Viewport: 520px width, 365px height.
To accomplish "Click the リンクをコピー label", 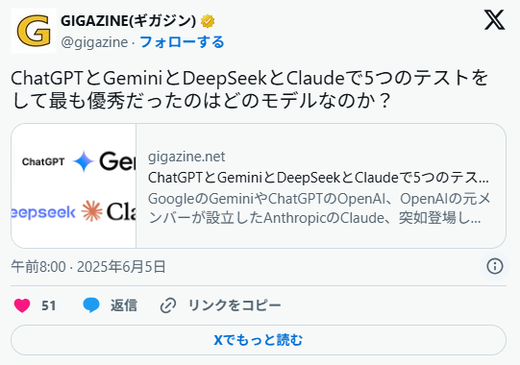I will coord(235,305).
